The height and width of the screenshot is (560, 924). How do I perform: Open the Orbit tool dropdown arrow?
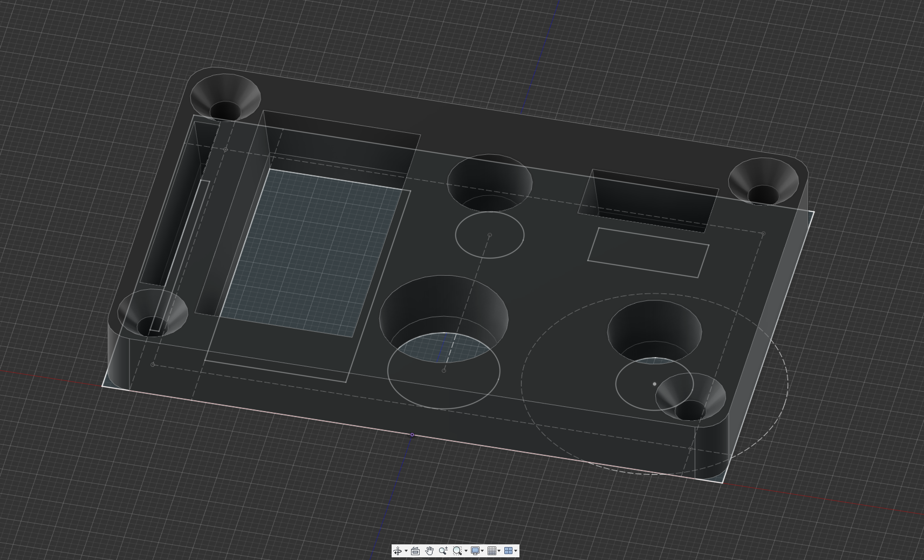406,551
